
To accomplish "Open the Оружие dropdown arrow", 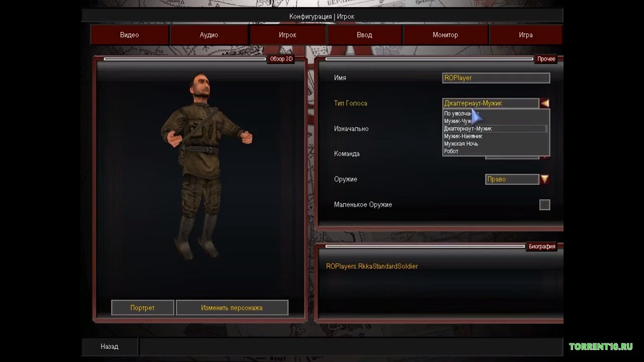I will tap(544, 179).
